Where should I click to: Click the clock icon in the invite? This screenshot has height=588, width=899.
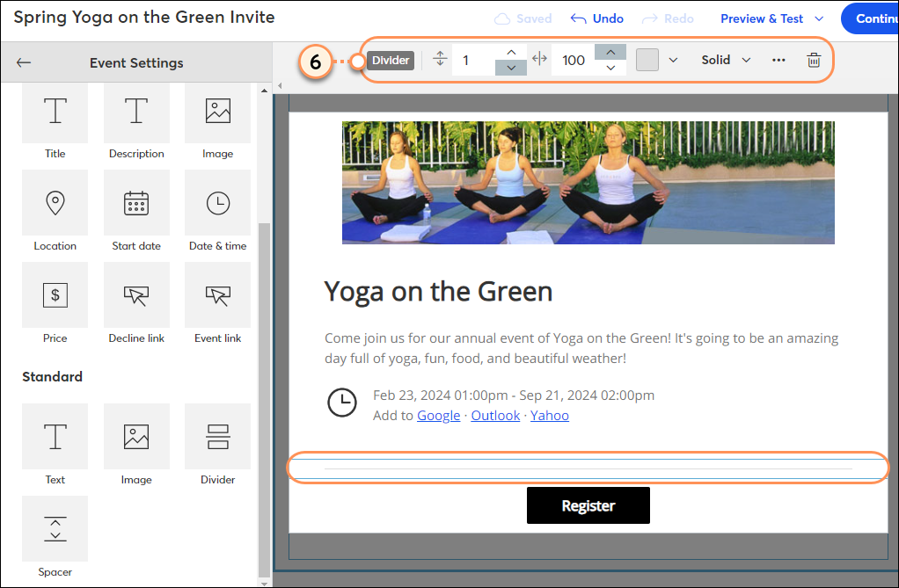pyautogui.click(x=342, y=403)
